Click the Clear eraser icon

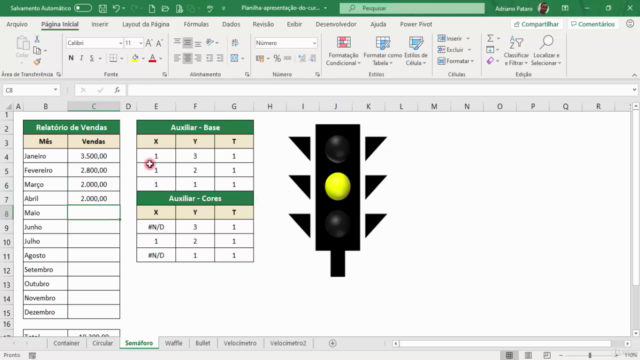[x=490, y=61]
